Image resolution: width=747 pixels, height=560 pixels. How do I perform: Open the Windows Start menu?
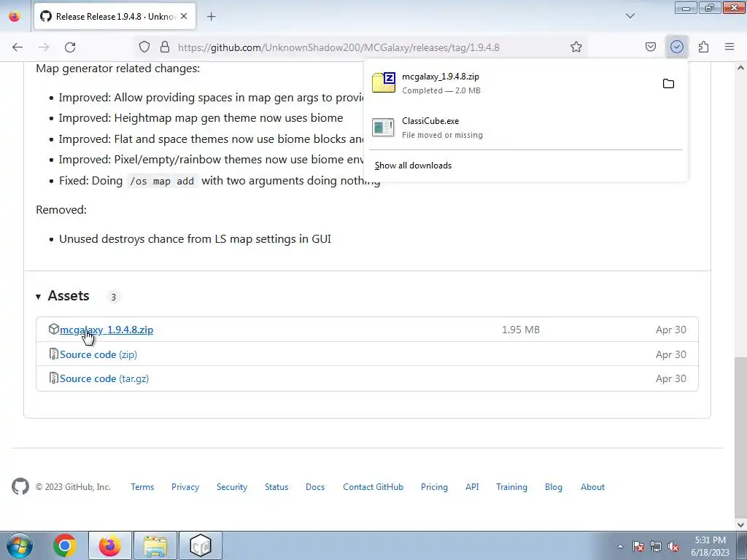19,545
